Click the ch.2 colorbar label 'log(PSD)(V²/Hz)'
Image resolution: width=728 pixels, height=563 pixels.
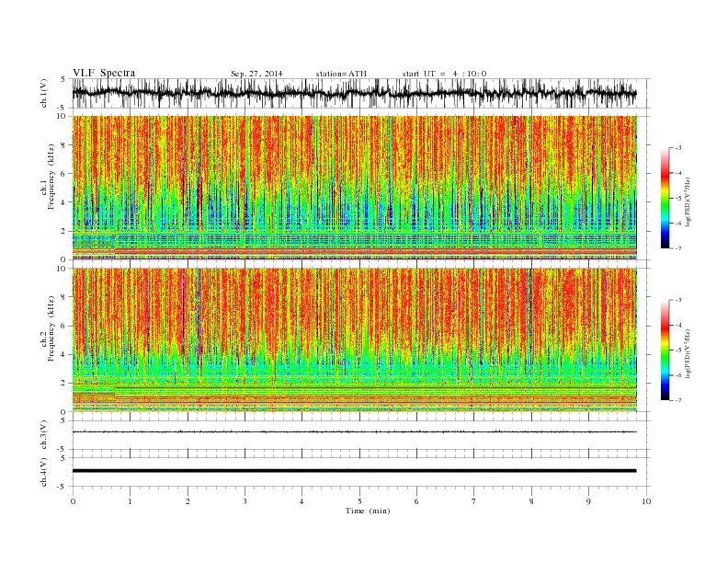click(x=688, y=353)
